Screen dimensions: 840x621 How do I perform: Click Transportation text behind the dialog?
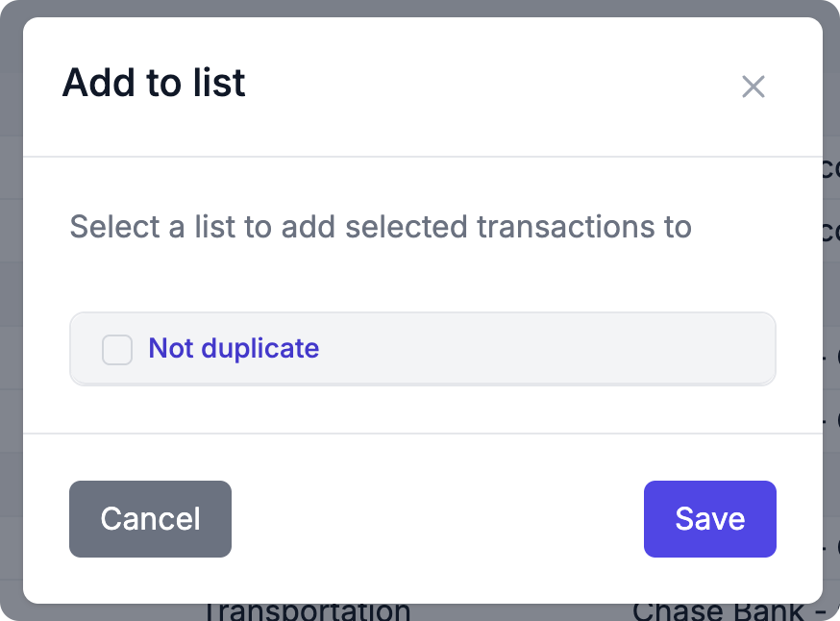[306, 611]
